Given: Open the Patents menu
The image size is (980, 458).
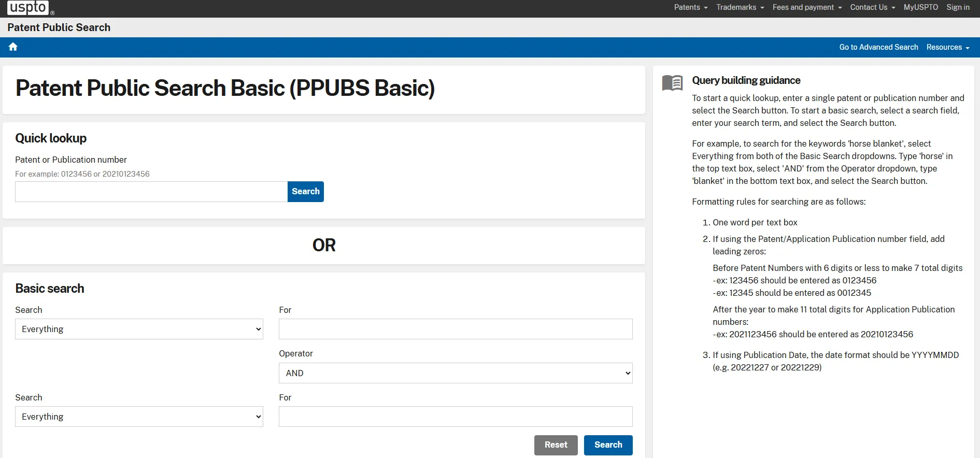Looking at the screenshot, I should pos(691,7).
